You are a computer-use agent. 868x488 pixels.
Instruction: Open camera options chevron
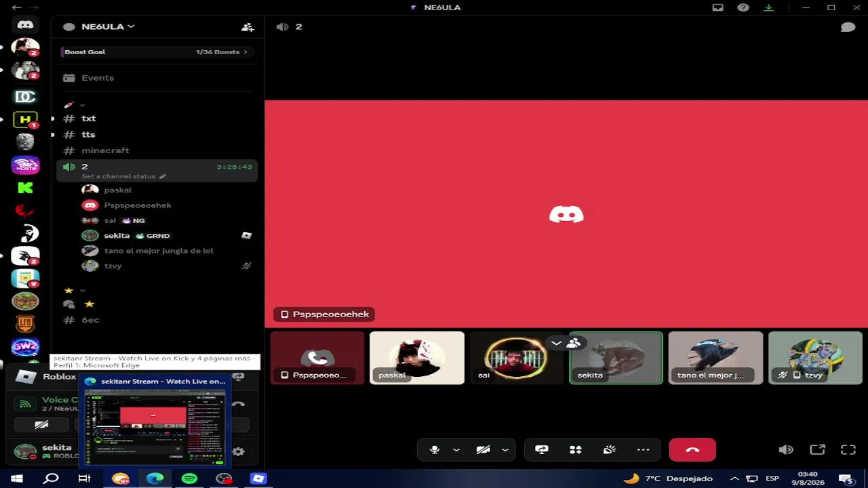tap(505, 449)
